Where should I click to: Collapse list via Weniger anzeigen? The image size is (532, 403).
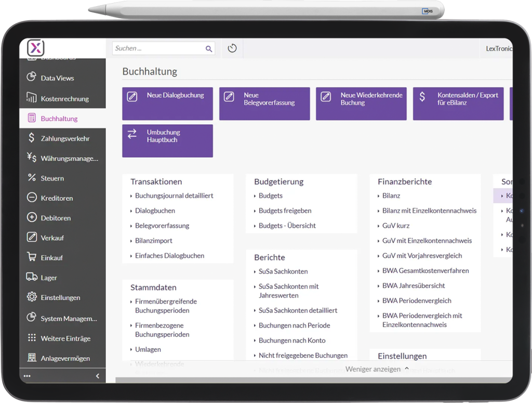[377, 369]
